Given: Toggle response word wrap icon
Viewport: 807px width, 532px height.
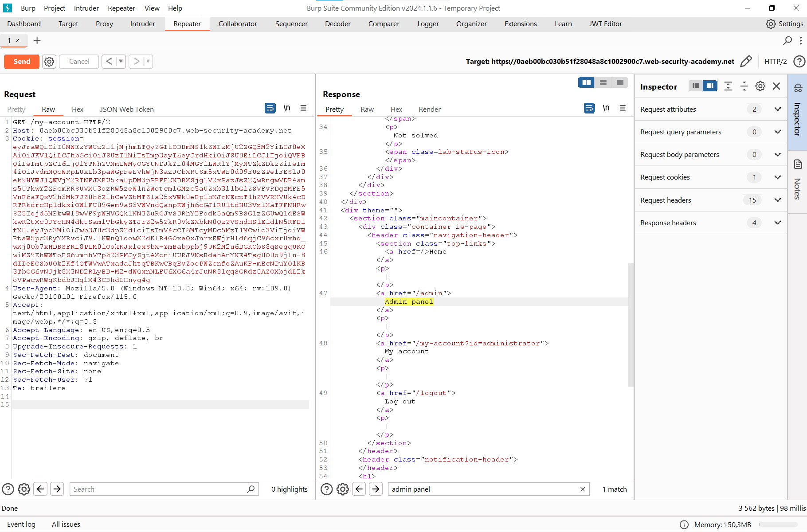Looking at the screenshot, I should tap(589, 108).
